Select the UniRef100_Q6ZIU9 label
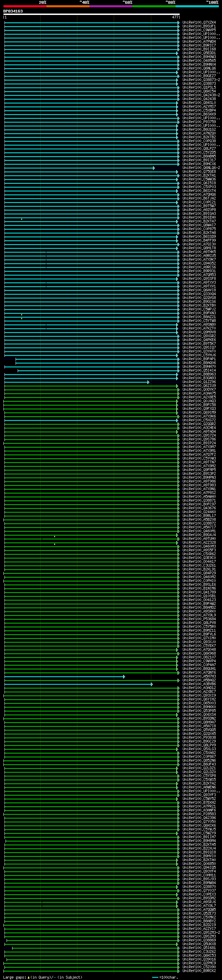This screenshot has height=980, width=222. (x=199, y=386)
